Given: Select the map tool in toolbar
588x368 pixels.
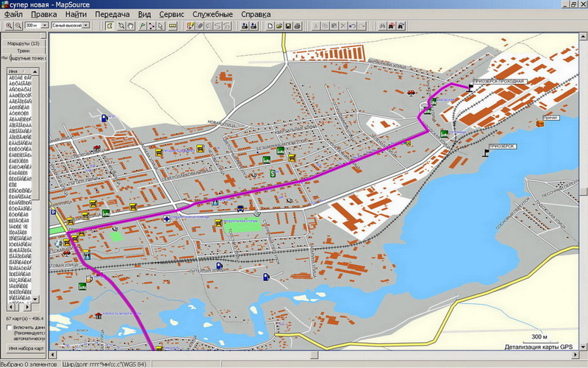Looking at the screenshot, I should [x=110, y=26].
